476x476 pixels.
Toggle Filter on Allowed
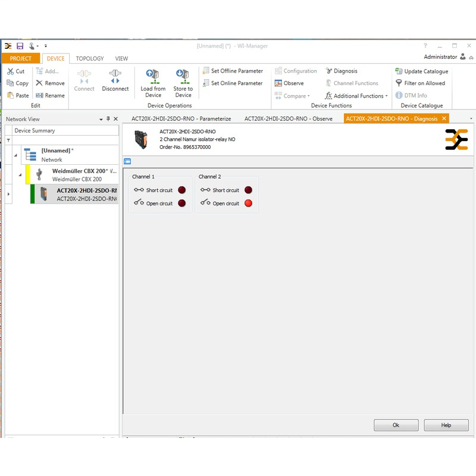click(x=420, y=83)
